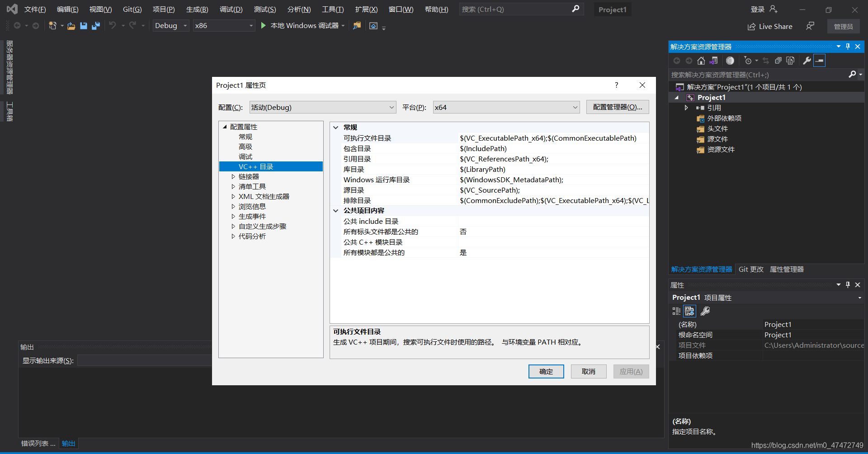Click the 确定 button
The width and height of the screenshot is (868, 454).
click(546, 371)
